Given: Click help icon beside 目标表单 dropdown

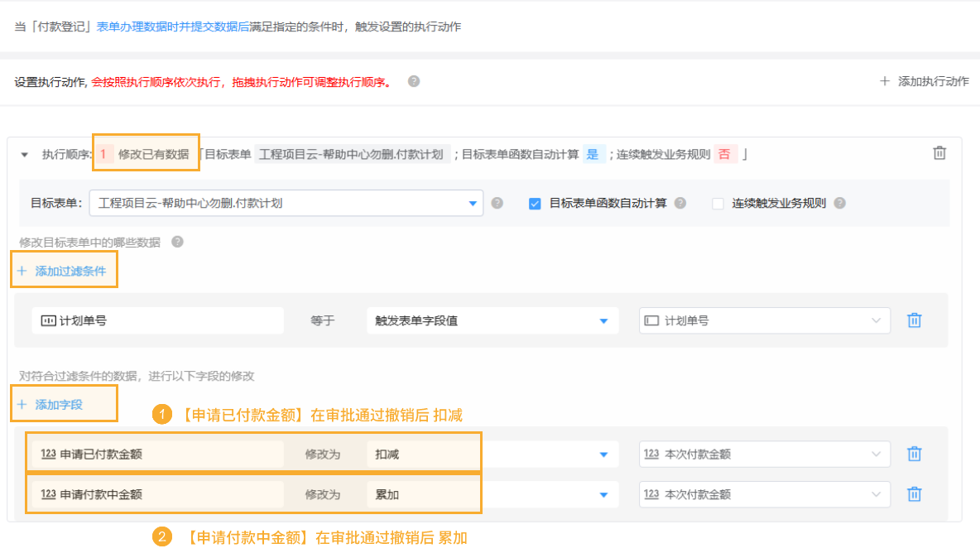Looking at the screenshot, I should [x=497, y=203].
